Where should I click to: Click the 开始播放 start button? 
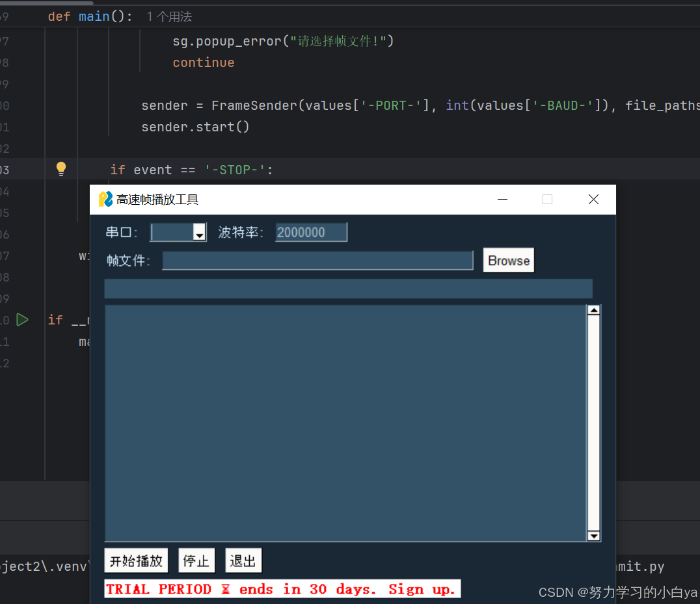click(136, 560)
